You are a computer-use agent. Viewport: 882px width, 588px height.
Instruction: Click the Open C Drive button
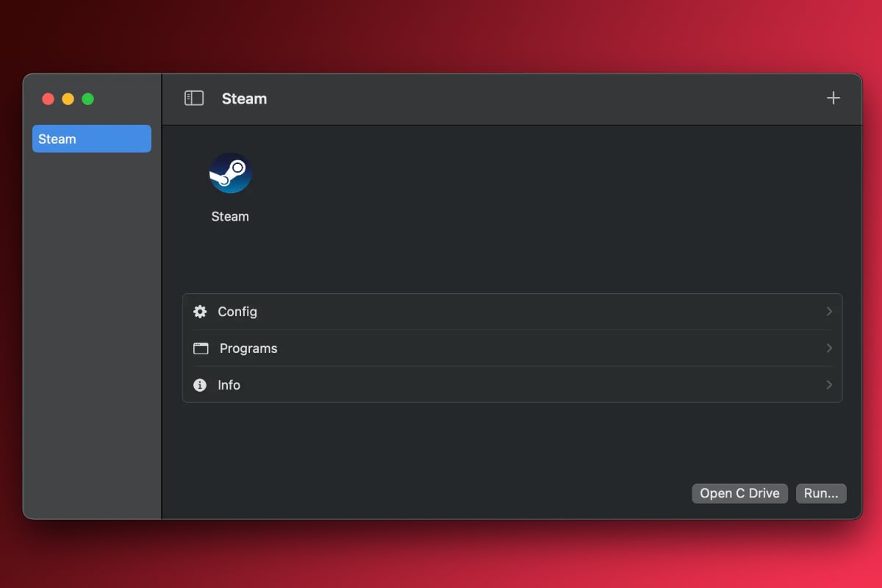(x=740, y=493)
